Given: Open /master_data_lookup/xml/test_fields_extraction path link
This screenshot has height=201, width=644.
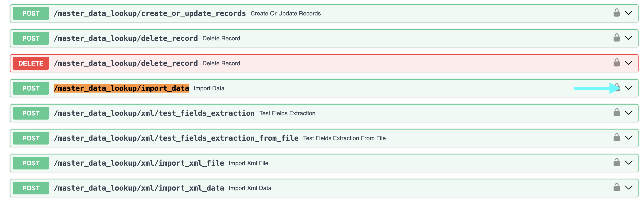Looking at the screenshot, I should tap(154, 113).
